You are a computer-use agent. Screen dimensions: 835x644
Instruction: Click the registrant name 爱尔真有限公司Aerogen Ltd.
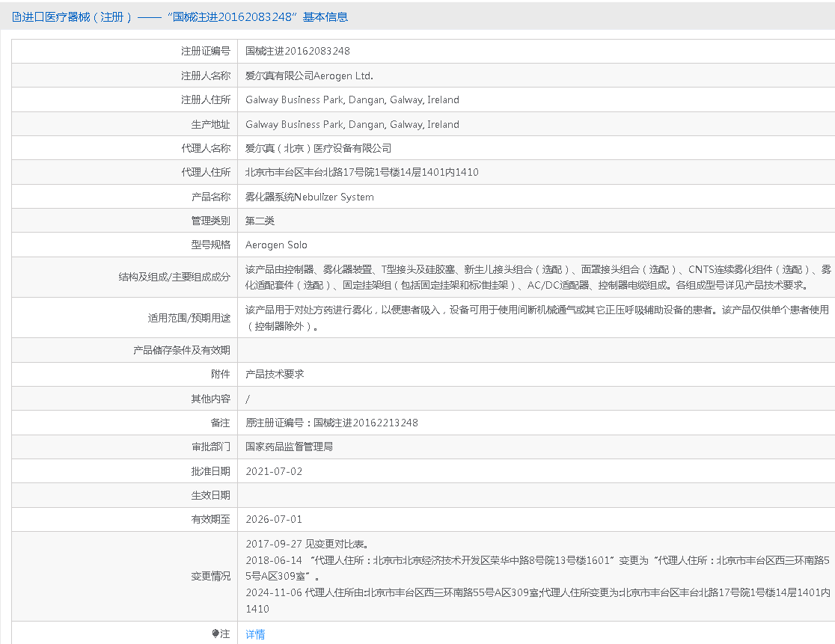309,76
